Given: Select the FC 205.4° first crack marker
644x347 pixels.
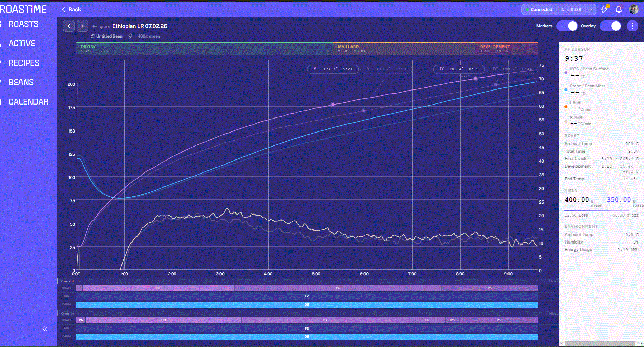Looking at the screenshot, I should (x=459, y=69).
